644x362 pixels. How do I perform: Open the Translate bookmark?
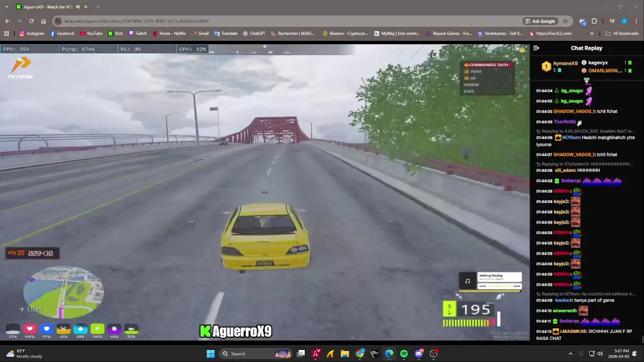pyautogui.click(x=225, y=34)
